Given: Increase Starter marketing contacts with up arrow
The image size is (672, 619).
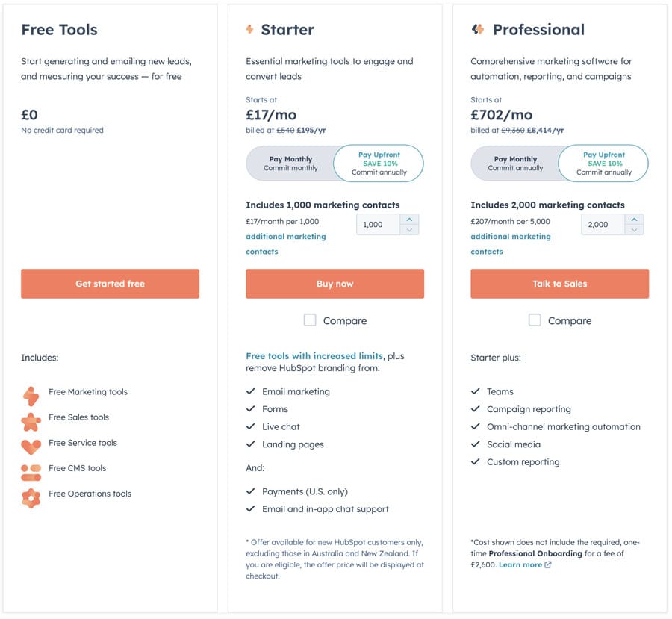Looking at the screenshot, I should click(x=409, y=220).
